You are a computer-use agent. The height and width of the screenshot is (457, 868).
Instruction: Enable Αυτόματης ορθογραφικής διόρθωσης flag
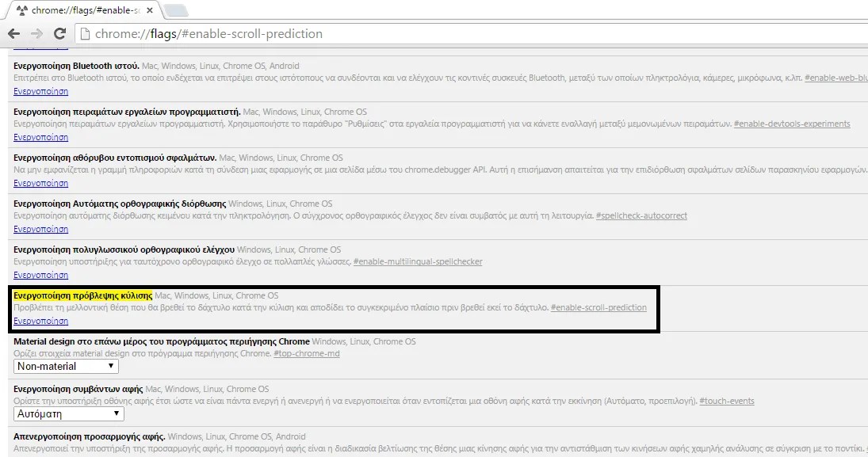coord(41,229)
